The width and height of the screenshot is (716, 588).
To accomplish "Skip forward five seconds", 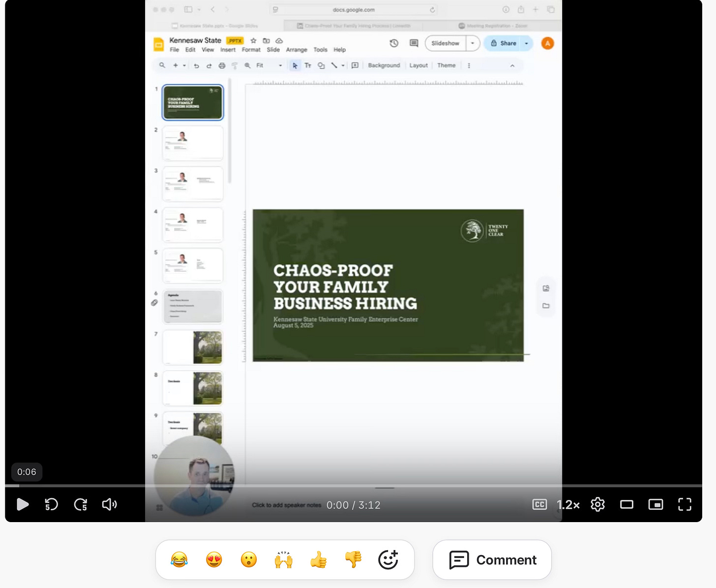I will click(81, 504).
